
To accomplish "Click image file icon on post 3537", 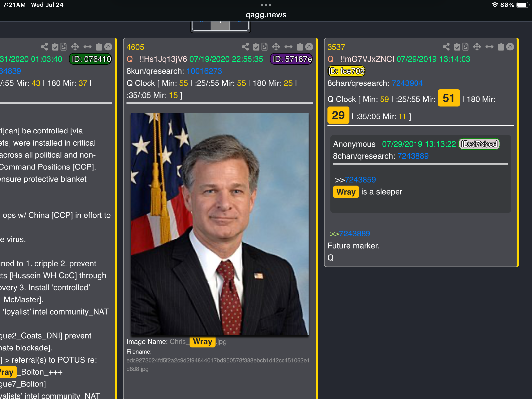I will (x=465, y=47).
